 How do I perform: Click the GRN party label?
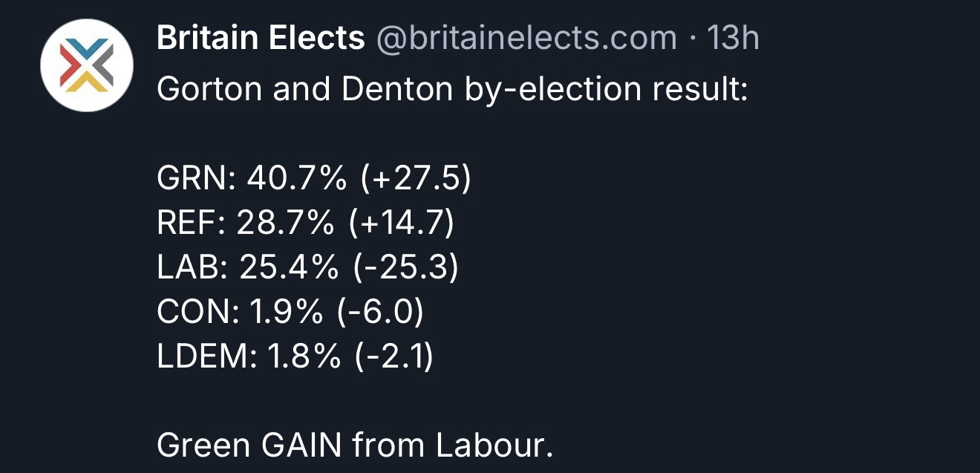(x=194, y=180)
